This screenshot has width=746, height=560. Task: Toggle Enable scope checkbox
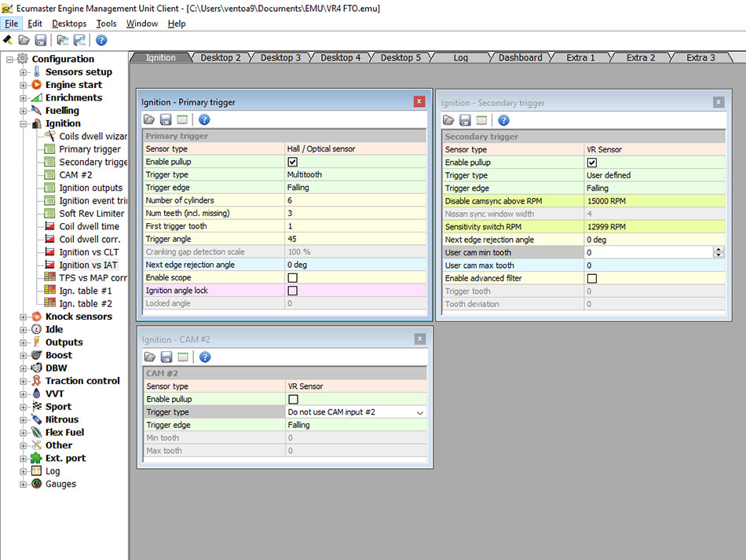coord(293,277)
